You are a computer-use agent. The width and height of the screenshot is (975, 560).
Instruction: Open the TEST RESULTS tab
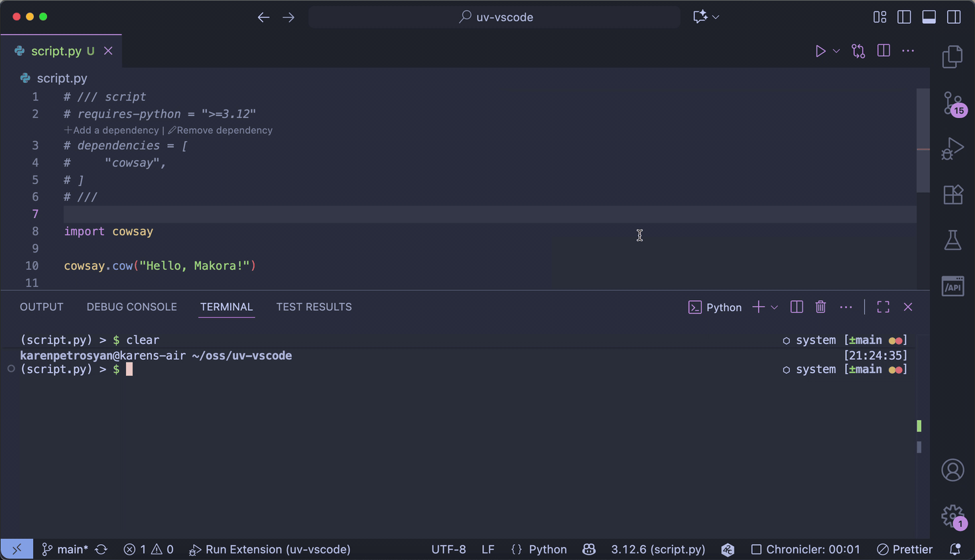tap(314, 307)
